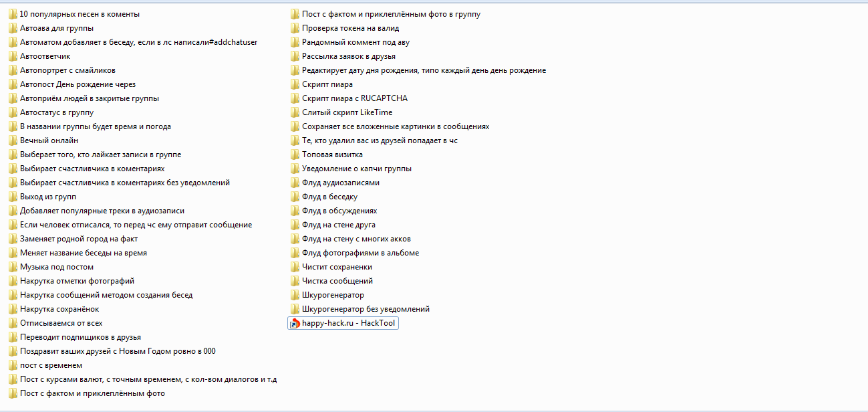Select the Автоава для группы folder
The image size is (868, 412).
coord(56,28)
